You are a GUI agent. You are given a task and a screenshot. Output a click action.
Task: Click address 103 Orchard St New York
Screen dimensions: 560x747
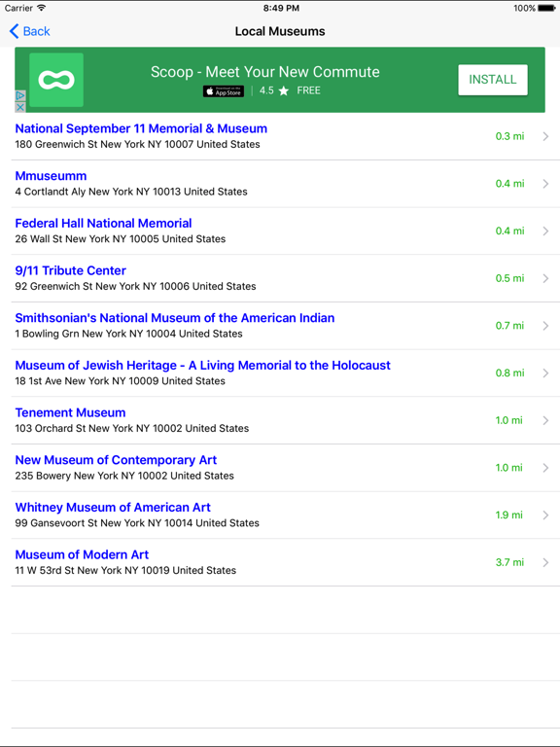[132, 428]
